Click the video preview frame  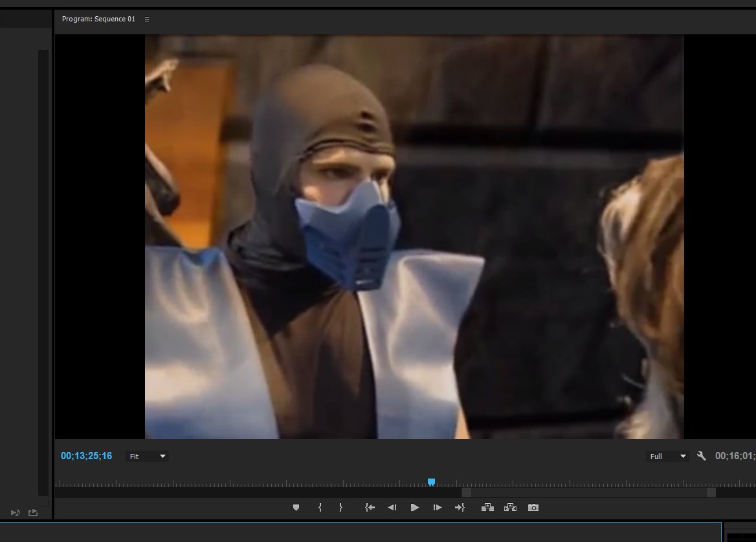pyautogui.click(x=414, y=237)
